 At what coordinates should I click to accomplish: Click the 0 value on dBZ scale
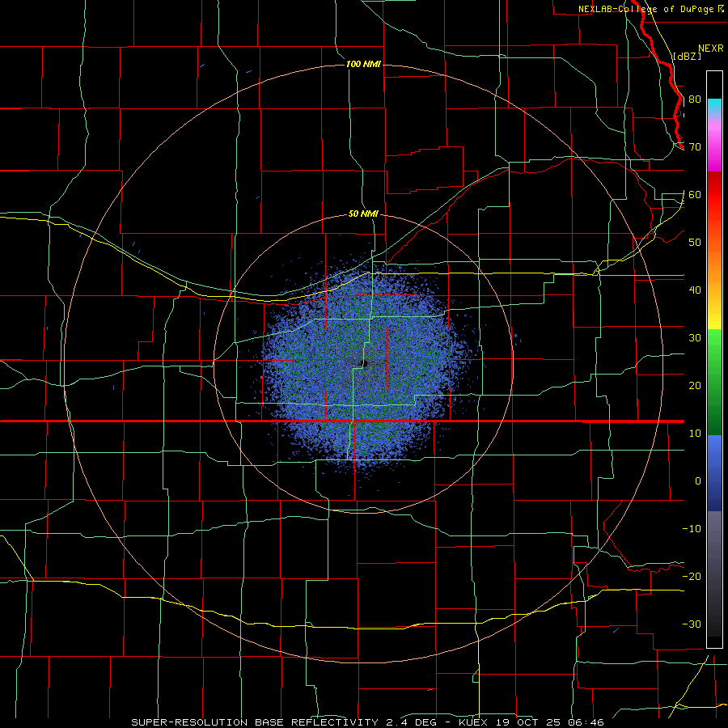pyautogui.click(x=698, y=481)
